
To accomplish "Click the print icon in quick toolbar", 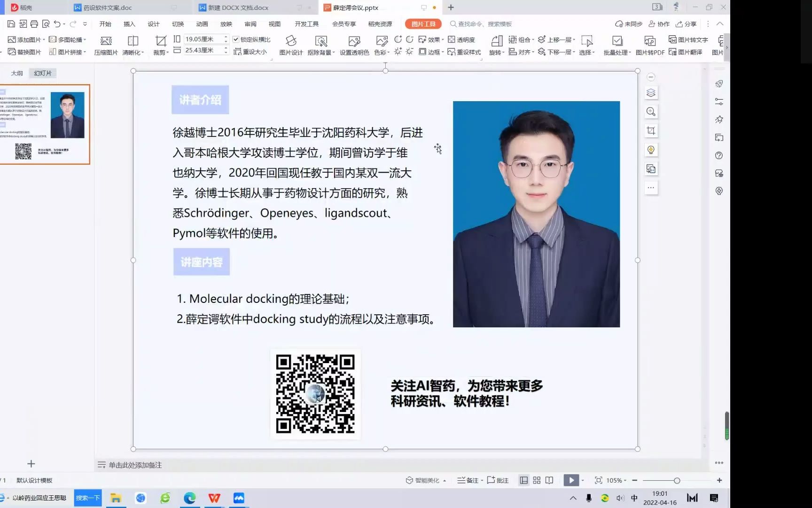I will point(34,24).
